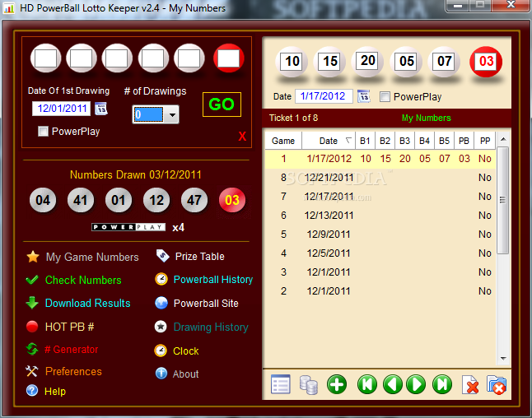
Task: Sort by Date column header
Action: (329, 141)
